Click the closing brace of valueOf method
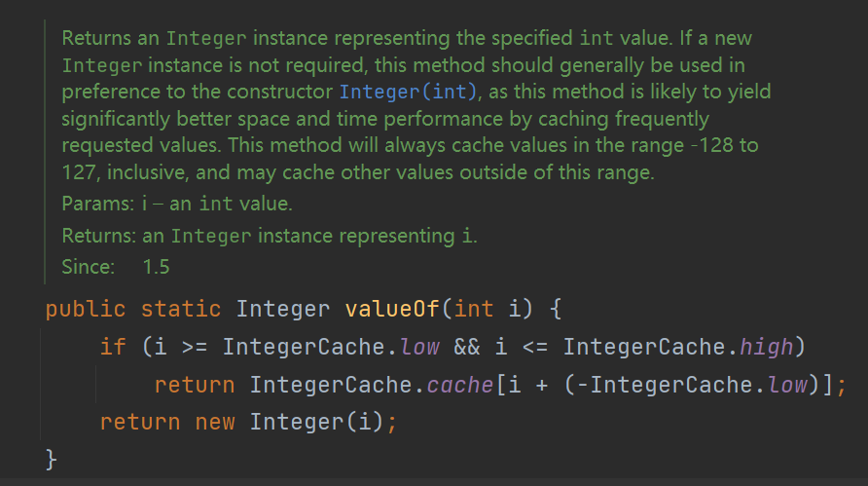 pos(52,458)
